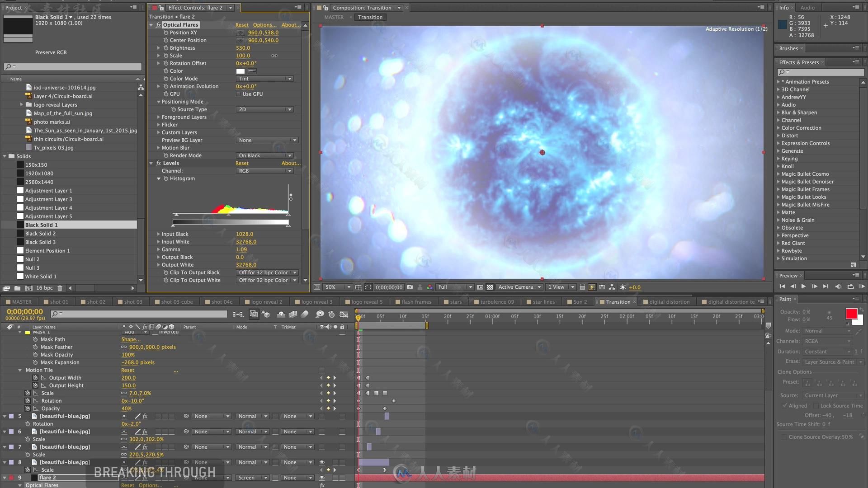Open Source Type dropdown showing 2D
The width and height of the screenshot is (868, 488).
coord(265,109)
